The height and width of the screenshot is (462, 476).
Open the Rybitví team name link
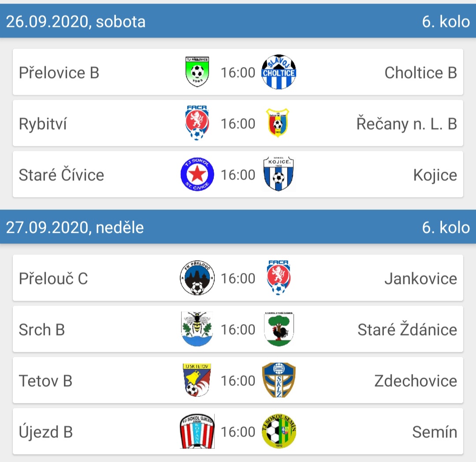[x=43, y=124]
